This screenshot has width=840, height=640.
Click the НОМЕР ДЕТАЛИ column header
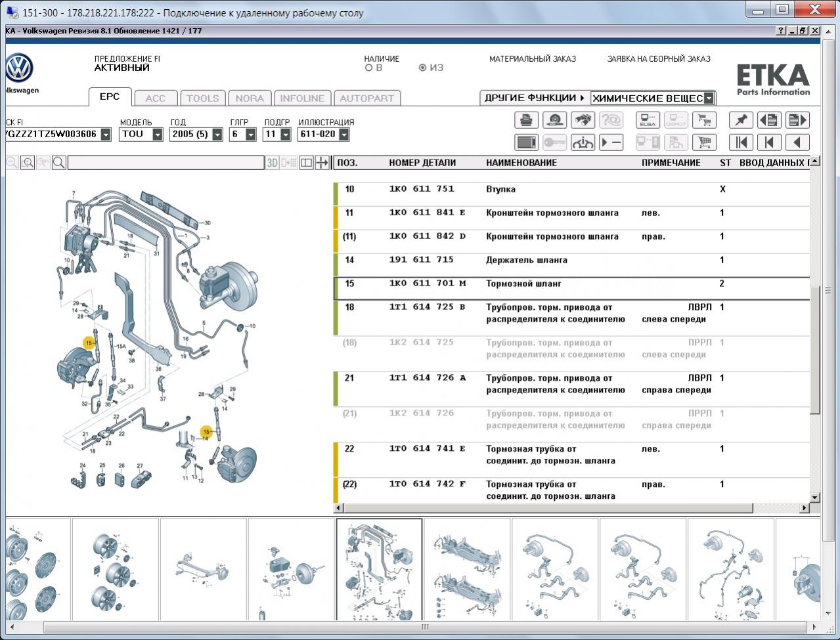[x=422, y=163]
